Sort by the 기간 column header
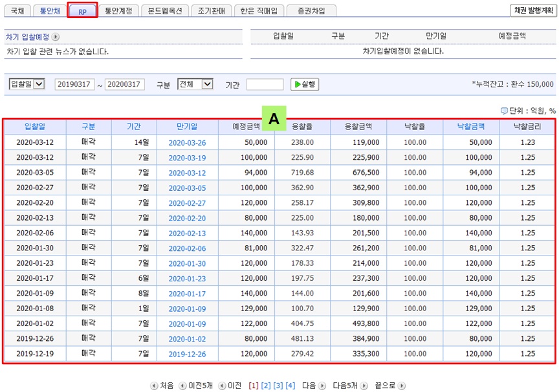Viewport: 559px width, 392px height. point(134,126)
